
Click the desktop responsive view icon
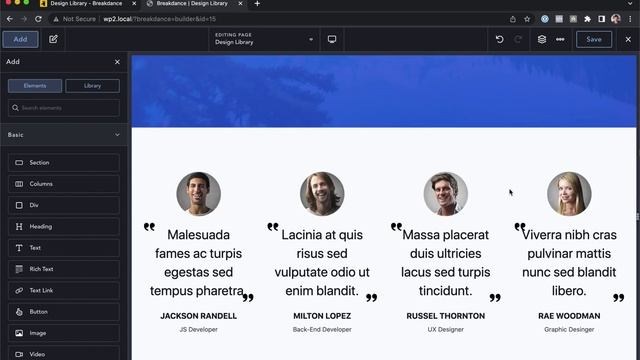(332, 39)
